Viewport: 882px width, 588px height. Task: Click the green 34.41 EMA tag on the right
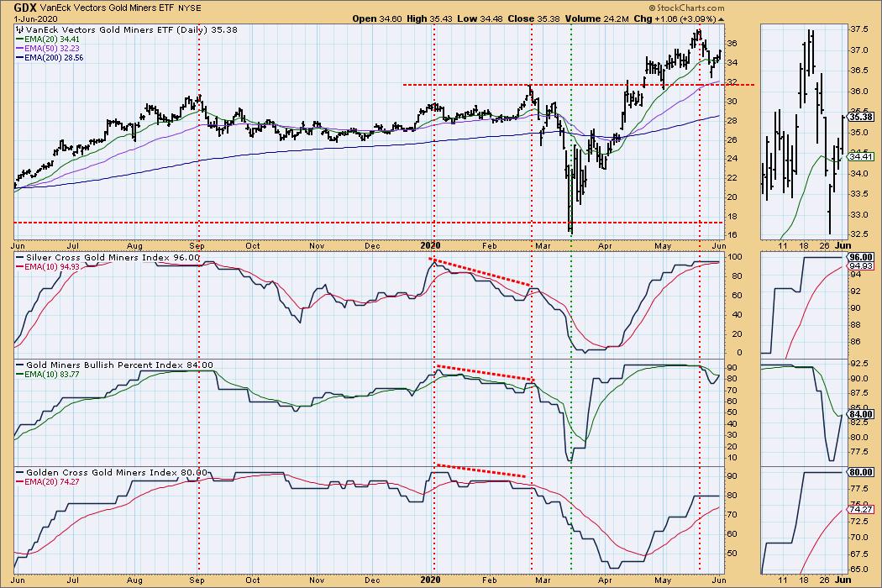click(x=861, y=157)
